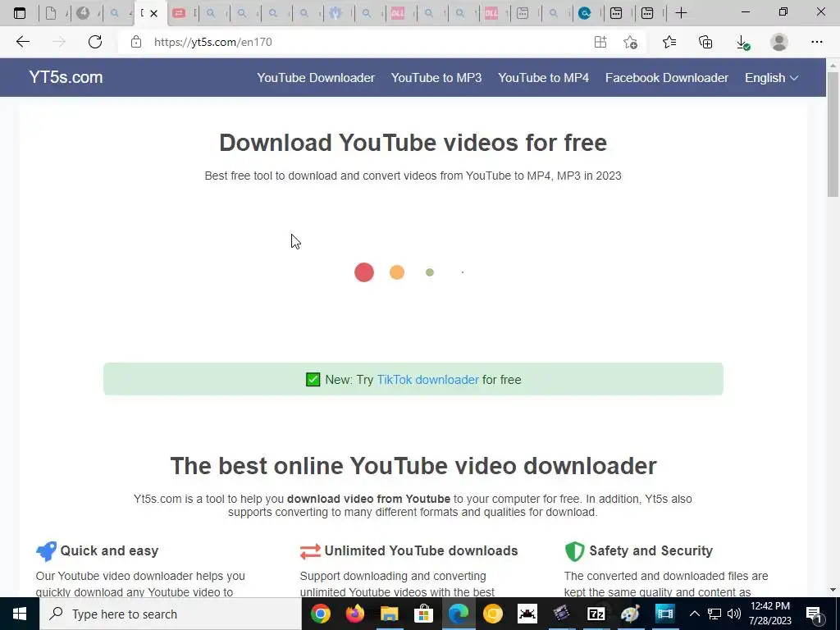Click the 'Safety and Security' heading
The height and width of the screenshot is (630, 840).
[651, 550]
